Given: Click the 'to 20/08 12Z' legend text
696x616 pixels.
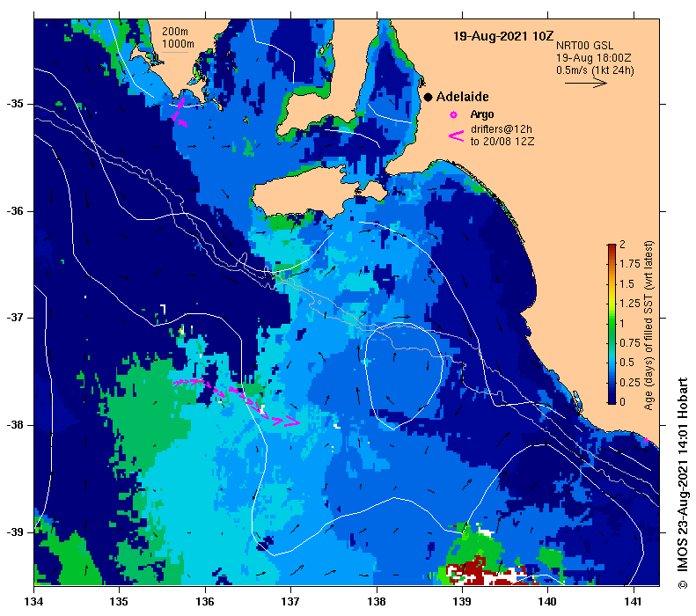Looking at the screenshot, I should point(502,142).
